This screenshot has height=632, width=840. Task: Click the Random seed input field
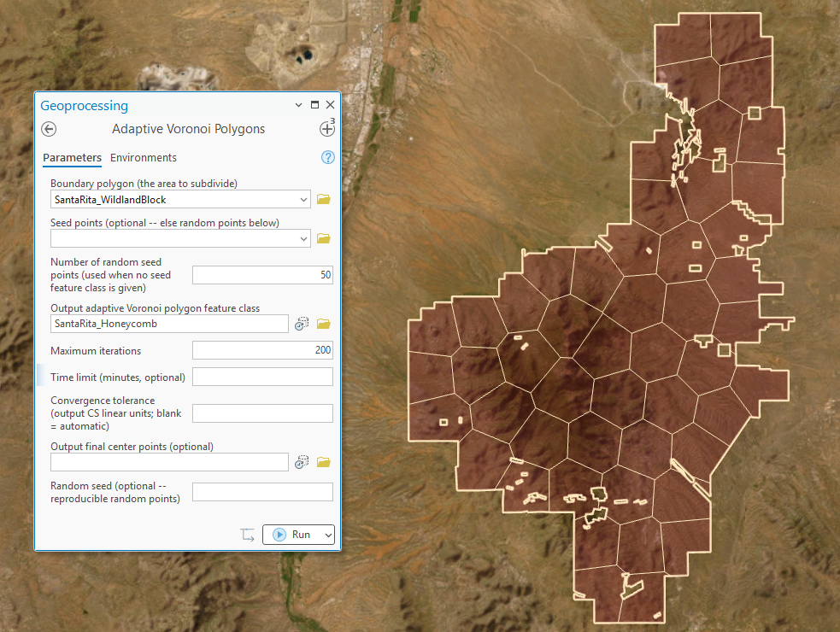tap(262, 492)
